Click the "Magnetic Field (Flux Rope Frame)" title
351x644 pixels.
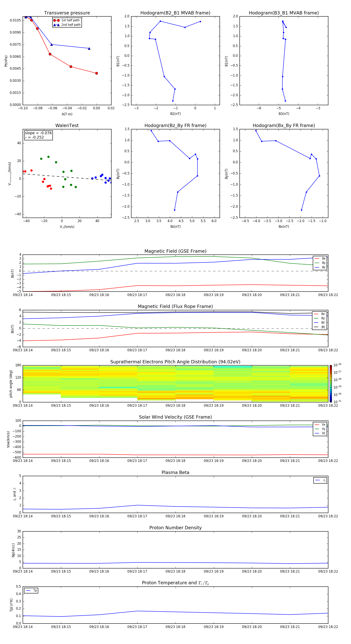point(175,307)
